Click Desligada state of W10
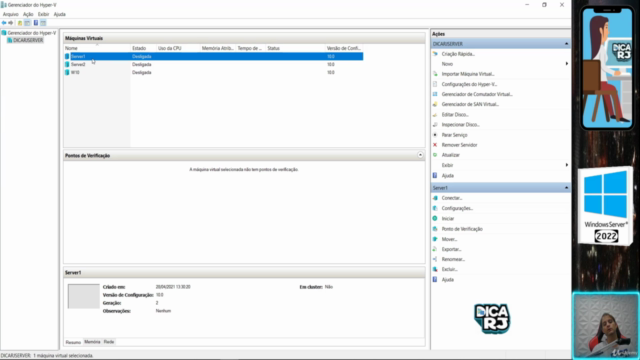640x360 pixels. [142, 72]
